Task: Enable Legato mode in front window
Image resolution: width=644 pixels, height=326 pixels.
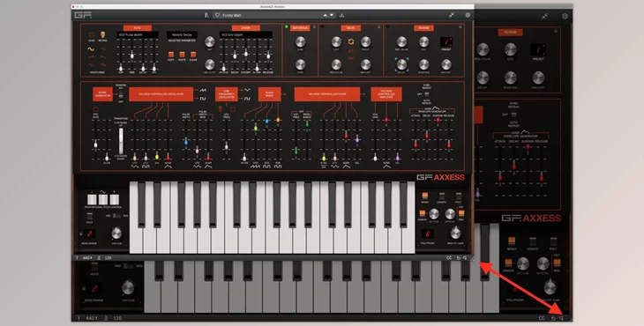Action: [442, 196]
